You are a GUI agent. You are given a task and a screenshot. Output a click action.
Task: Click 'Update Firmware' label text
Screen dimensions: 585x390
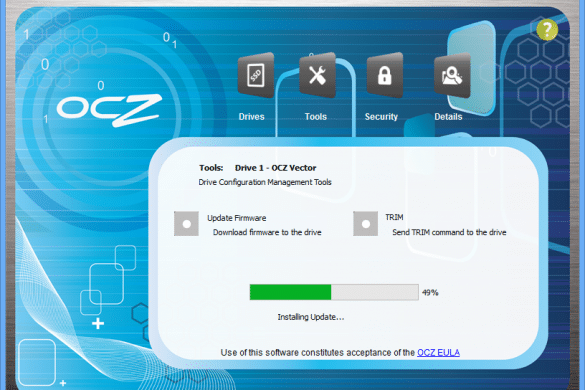[x=237, y=218]
